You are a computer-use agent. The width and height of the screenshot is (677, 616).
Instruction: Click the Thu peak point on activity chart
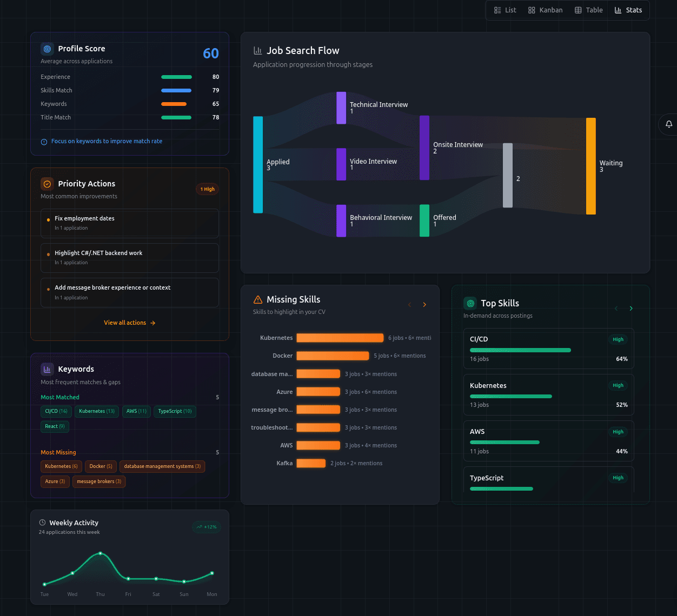click(x=101, y=553)
